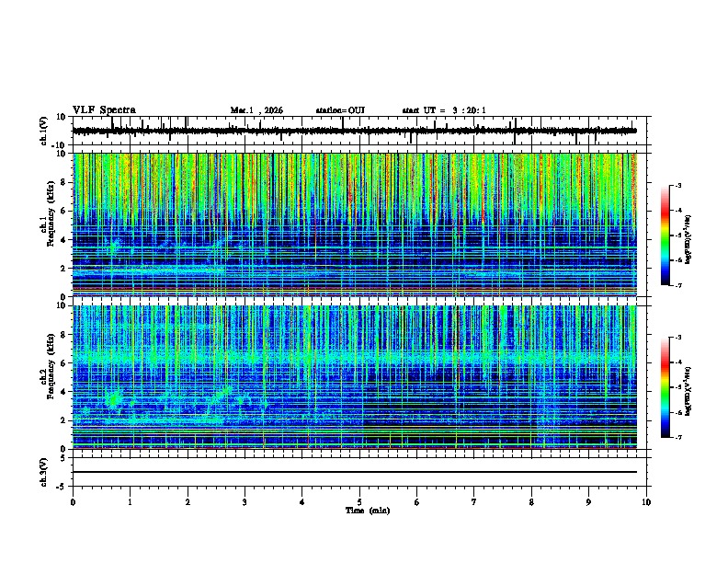Click the time-axis tick label "6"

point(417,502)
